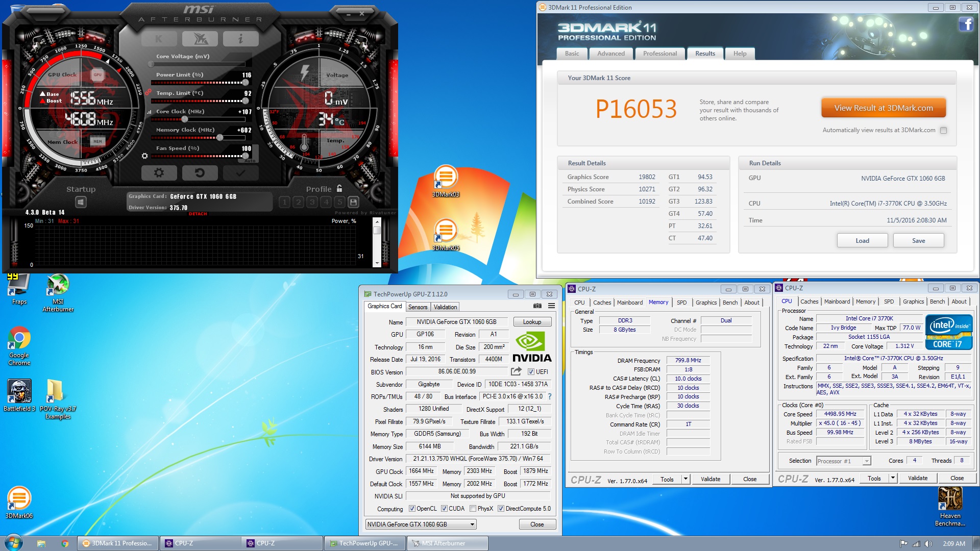Toggle Afterburner profile lock icon
Viewport: 980px width, 551px height.
pos(339,188)
